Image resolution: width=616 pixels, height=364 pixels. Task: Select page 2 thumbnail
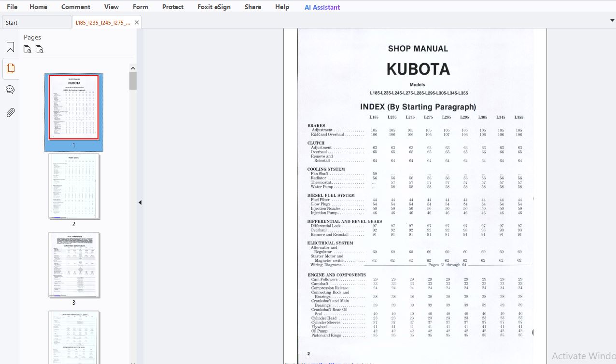point(74,186)
